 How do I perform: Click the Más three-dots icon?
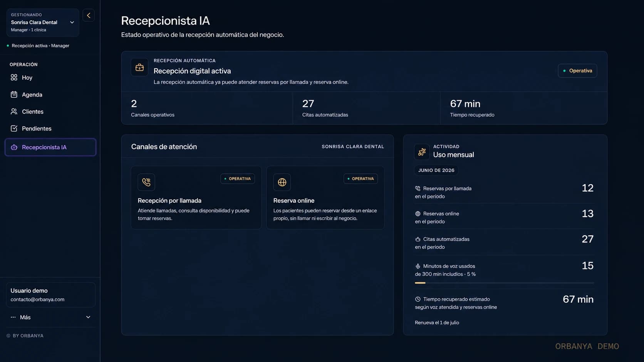click(x=13, y=317)
